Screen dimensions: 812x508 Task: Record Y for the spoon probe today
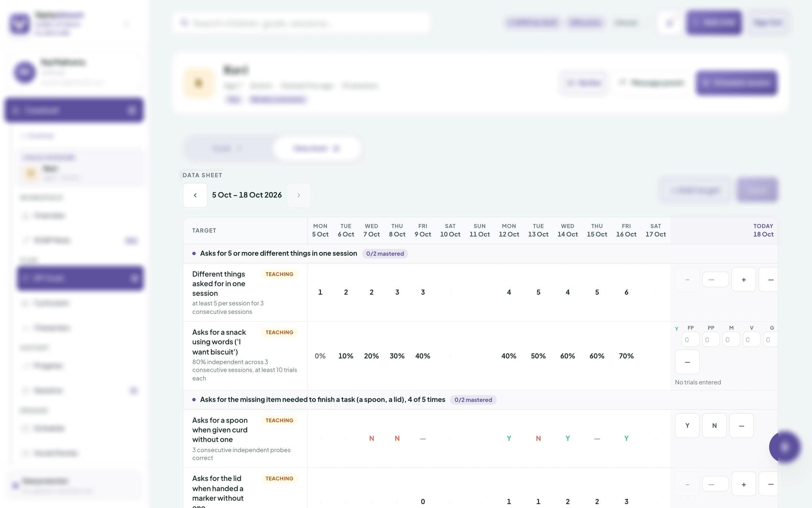(687, 426)
